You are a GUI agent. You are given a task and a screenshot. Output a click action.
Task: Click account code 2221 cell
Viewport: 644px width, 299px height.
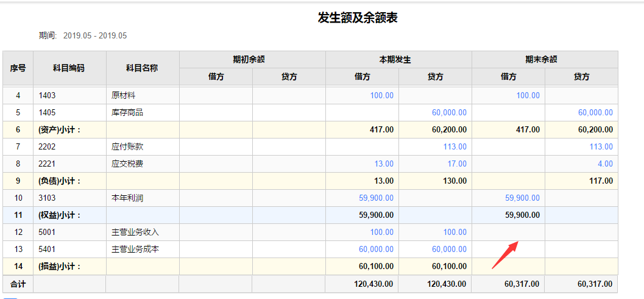coord(48,164)
